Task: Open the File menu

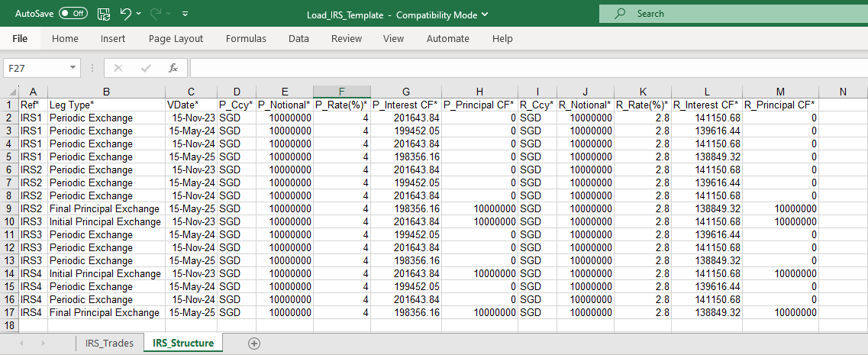Action: [20, 38]
